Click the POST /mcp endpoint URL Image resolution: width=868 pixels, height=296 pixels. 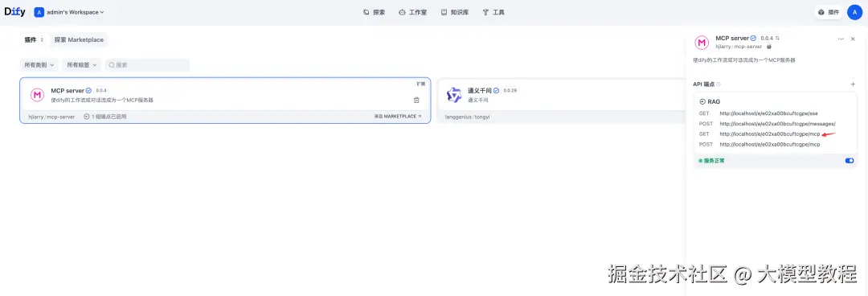point(769,144)
